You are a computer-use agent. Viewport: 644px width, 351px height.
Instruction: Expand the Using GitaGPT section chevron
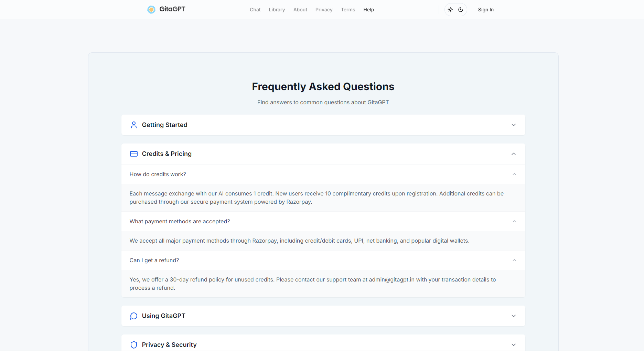point(513,316)
